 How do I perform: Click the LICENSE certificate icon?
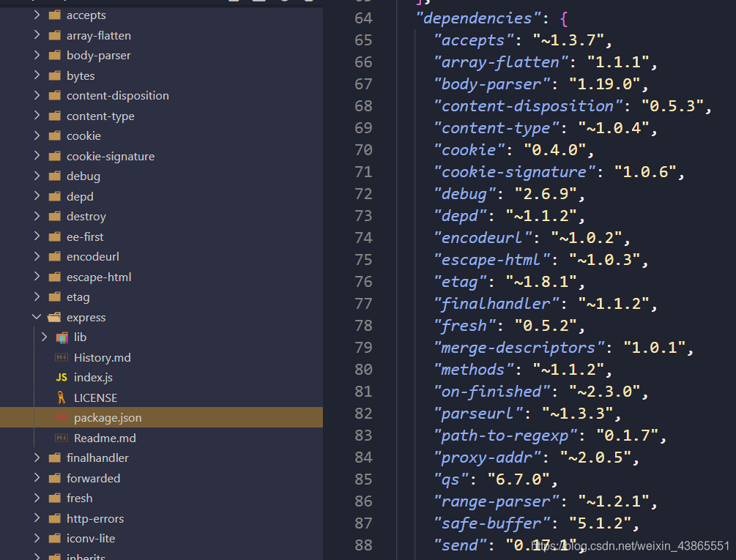point(61,397)
